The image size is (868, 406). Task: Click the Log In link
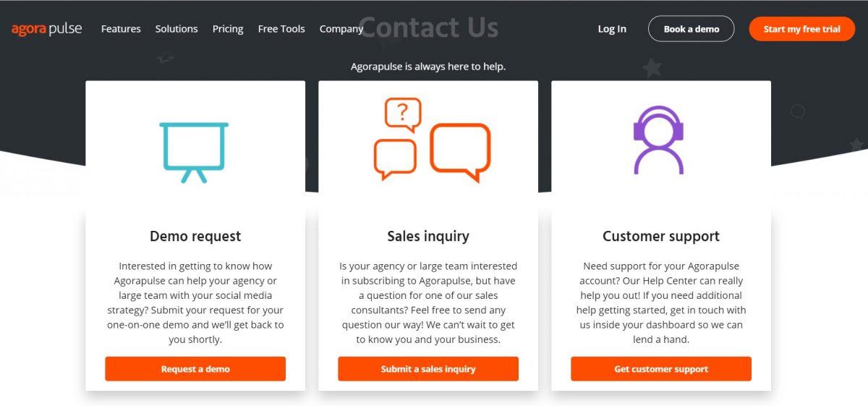tap(612, 29)
